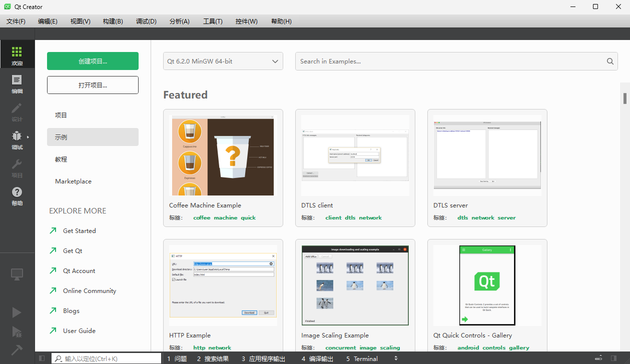Open the Image Scaling Example thumbnail
Screen dimensions: 630x364
pyautogui.click(x=355, y=285)
